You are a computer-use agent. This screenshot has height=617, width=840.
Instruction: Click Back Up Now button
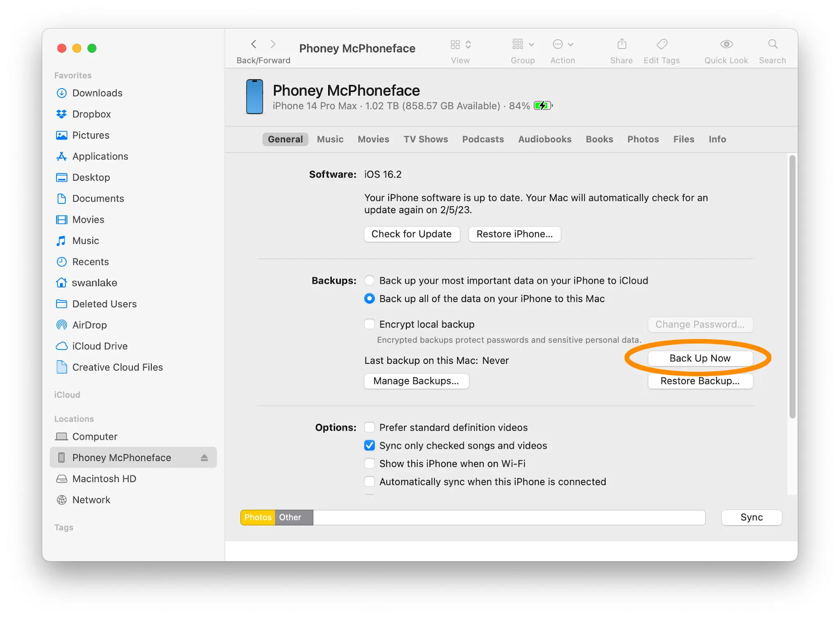coord(700,358)
